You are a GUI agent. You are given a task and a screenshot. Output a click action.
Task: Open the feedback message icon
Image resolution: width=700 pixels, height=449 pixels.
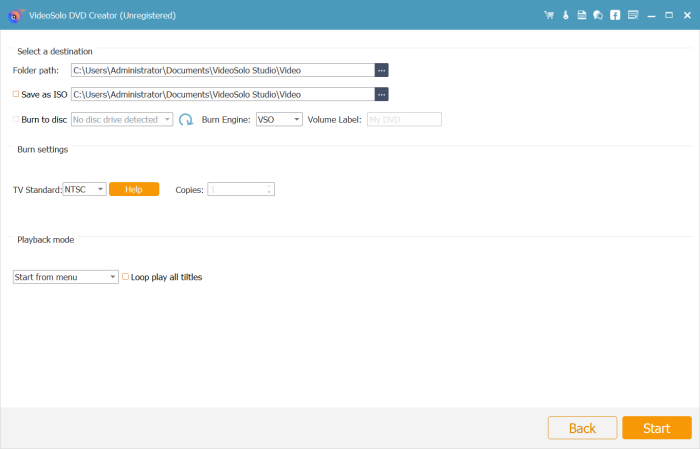tap(633, 15)
